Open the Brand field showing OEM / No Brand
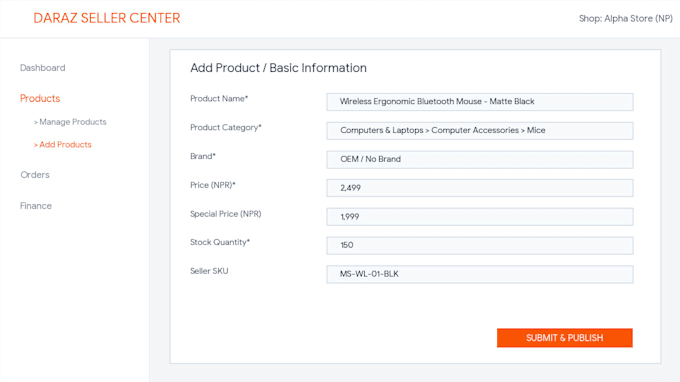The height and width of the screenshot is (382, 680). coord(480,160)
